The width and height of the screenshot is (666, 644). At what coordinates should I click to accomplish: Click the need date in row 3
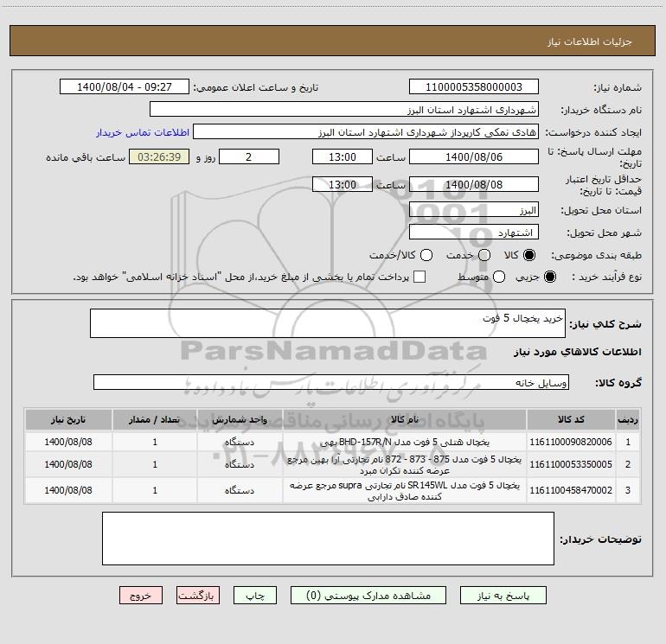pyautogui.click(x=68, y=490)
